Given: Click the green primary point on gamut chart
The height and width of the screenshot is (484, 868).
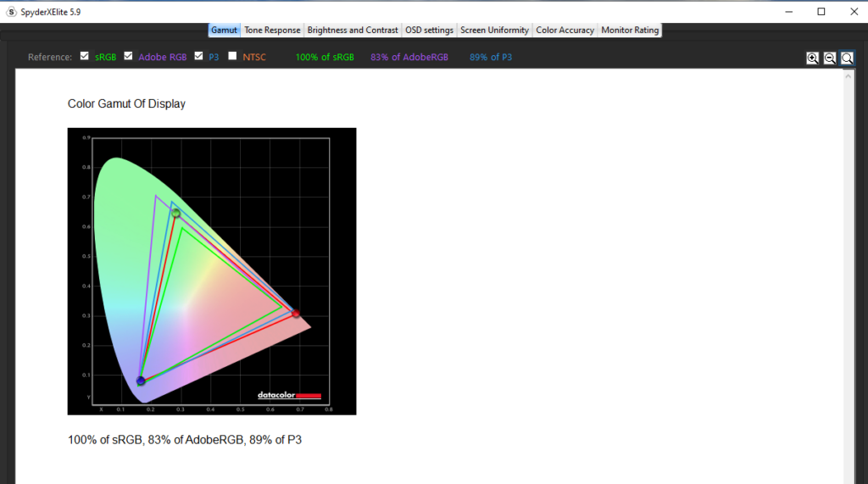Looking at the screenshot, I should (175, 213).
